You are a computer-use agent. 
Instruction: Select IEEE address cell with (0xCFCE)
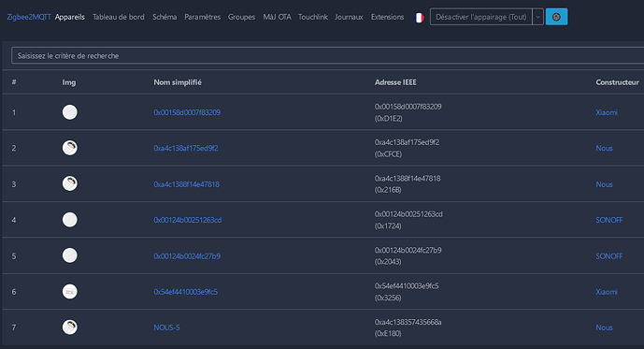407,148
